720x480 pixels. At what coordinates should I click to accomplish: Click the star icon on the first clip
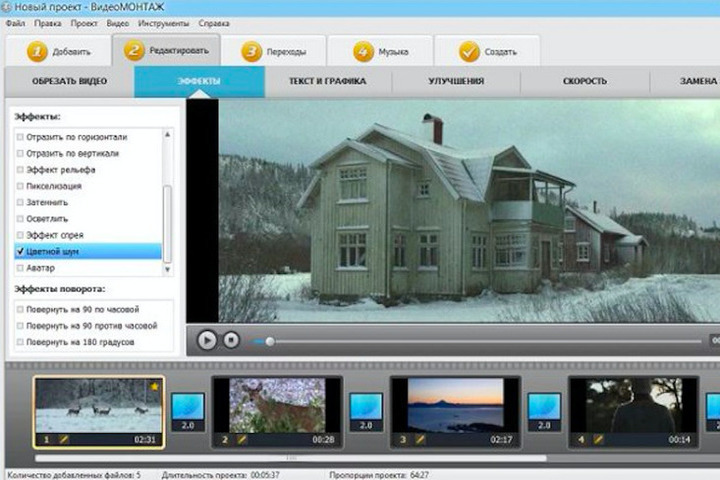point(154,386)
